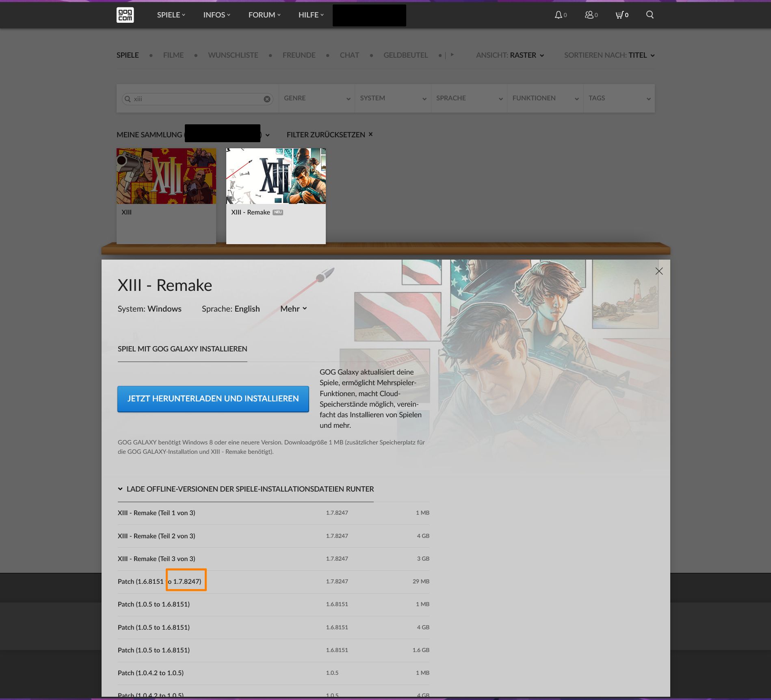Click the GOG.com logo
Image resolution: width=771 pixels, height=700 pixels.
[x=125, y=15]
